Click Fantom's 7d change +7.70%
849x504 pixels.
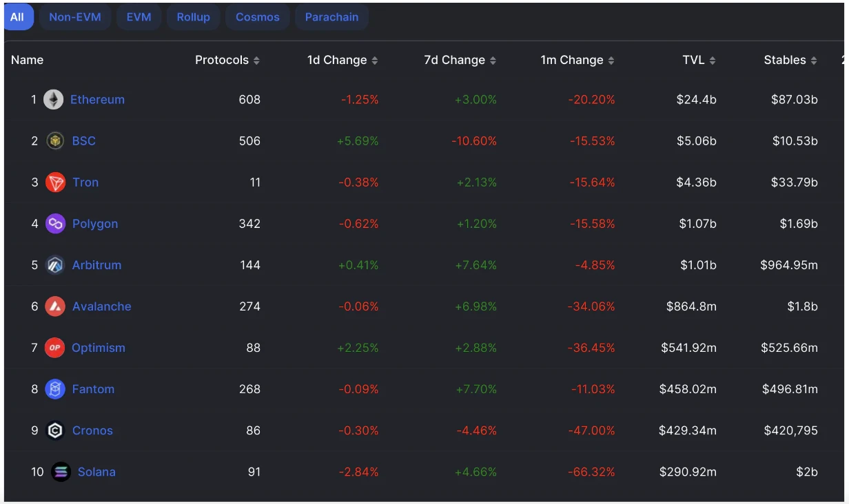point(475,389)
